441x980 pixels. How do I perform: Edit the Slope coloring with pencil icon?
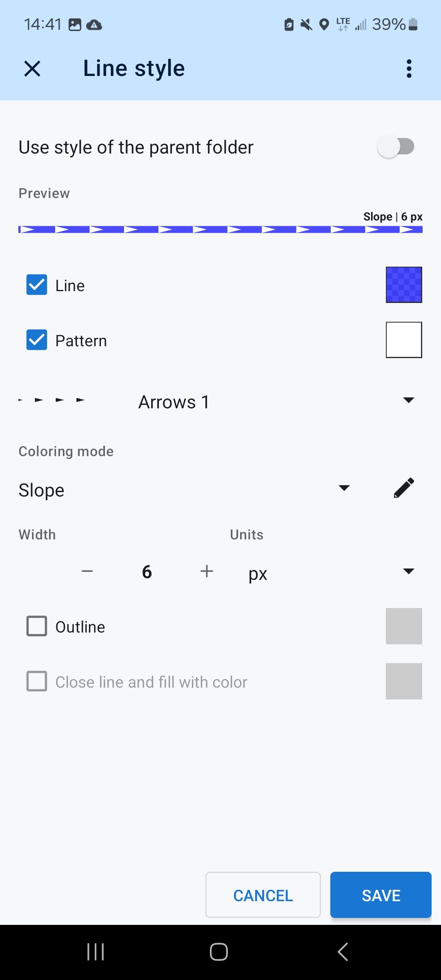(404, 488)
